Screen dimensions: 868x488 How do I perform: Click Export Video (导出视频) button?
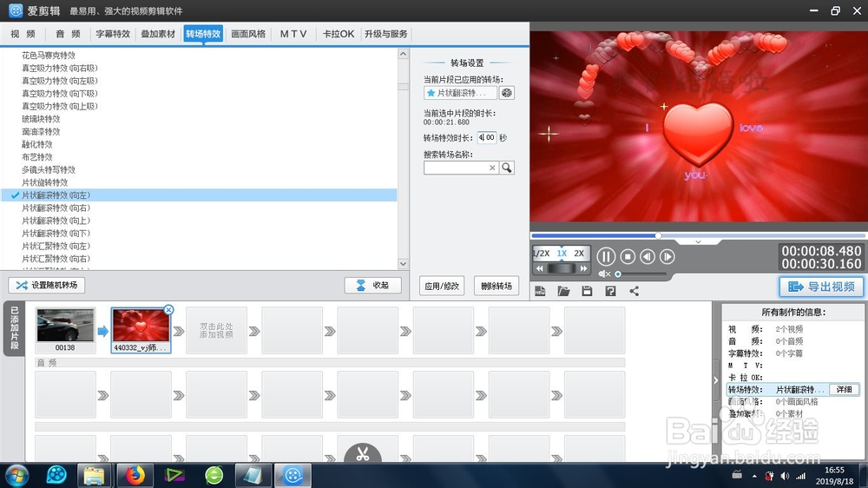click(821, 287)
